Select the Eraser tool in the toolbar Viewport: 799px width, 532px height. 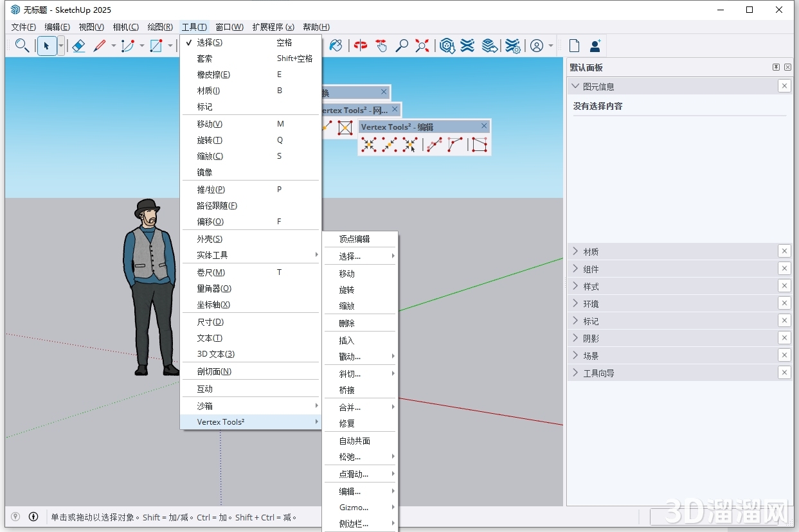coord(78,46)
